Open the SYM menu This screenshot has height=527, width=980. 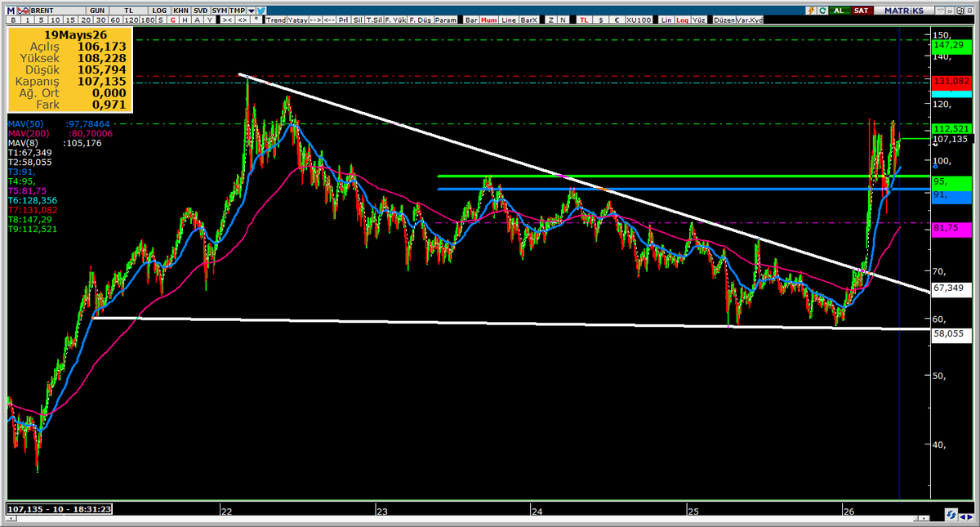click(219, 9)
